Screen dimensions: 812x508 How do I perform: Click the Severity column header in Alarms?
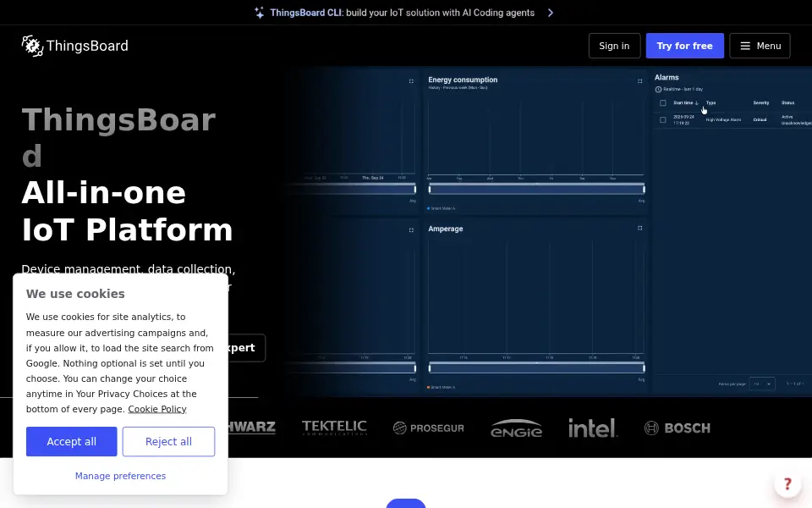[760, 102]
